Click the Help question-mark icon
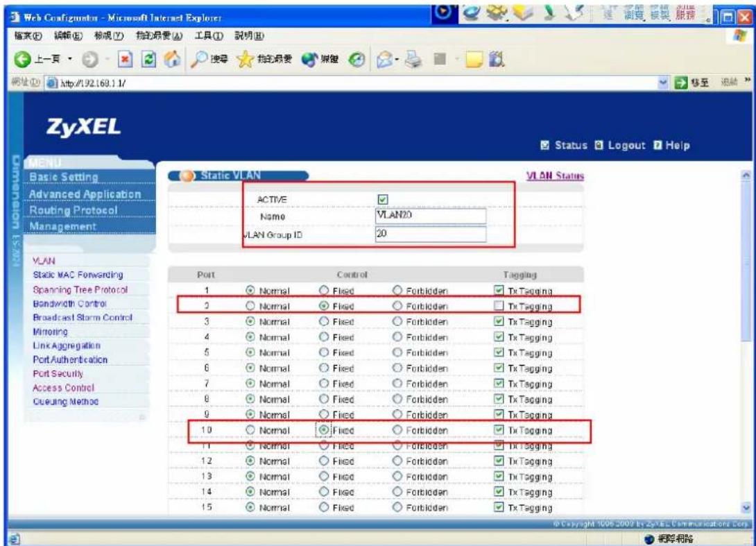This screenshot has width=756, height=546. click(x=658, y=145)
